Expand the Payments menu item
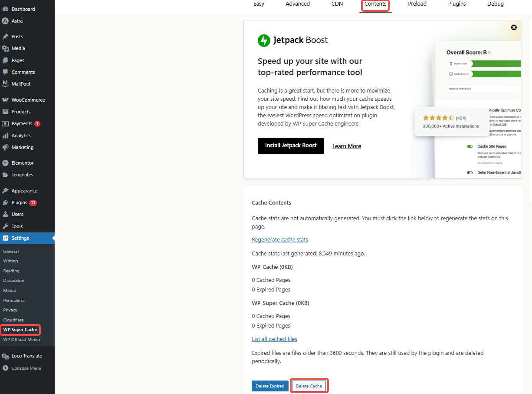Screen dimensions: 532x394 coord(22,123)
